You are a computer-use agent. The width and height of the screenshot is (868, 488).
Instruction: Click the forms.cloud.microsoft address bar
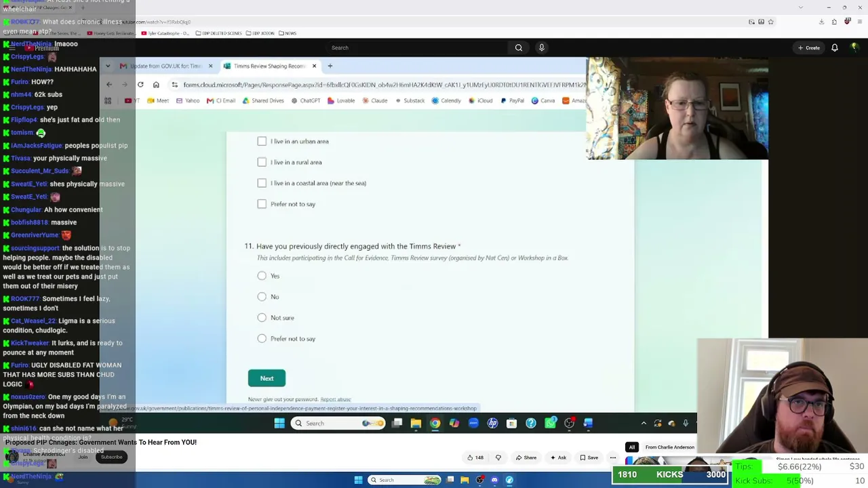(x=380, y=85)
